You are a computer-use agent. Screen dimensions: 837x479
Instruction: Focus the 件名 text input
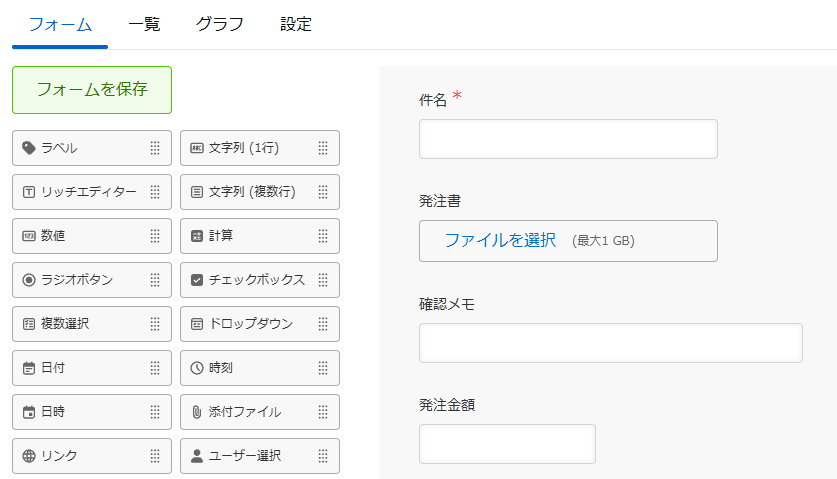point(568,139)
